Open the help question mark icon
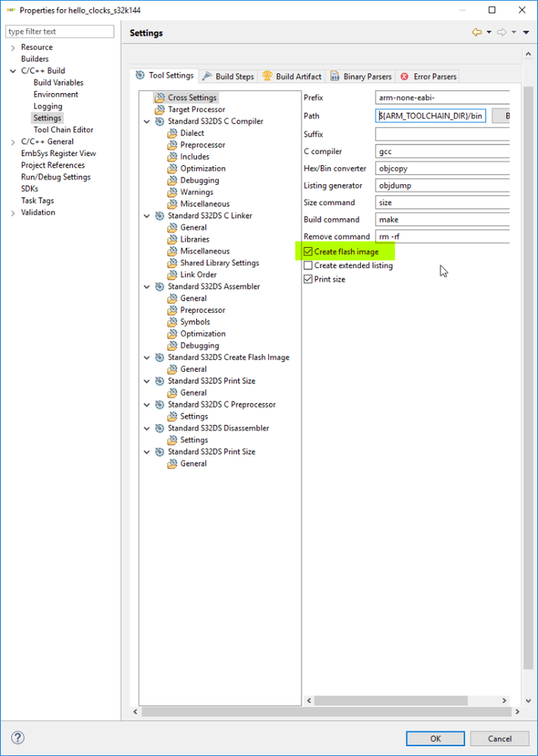Image resolution: width=538 pixels, height=756 pixels. 18,737
